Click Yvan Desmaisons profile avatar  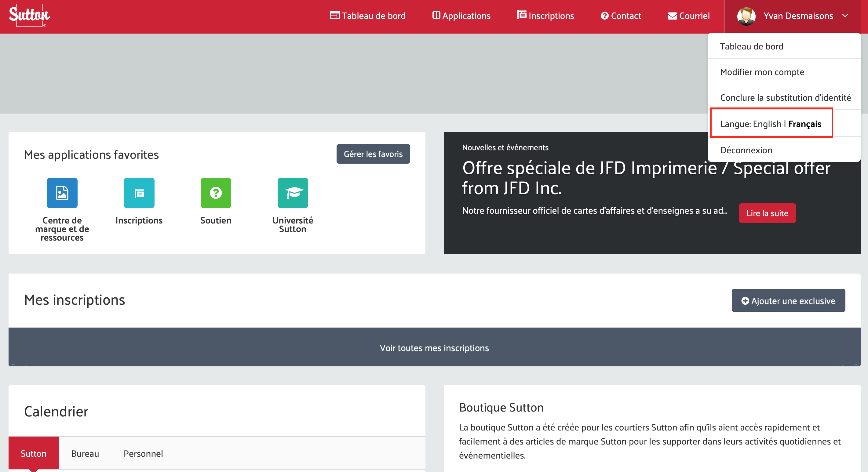tap(746, 16)
